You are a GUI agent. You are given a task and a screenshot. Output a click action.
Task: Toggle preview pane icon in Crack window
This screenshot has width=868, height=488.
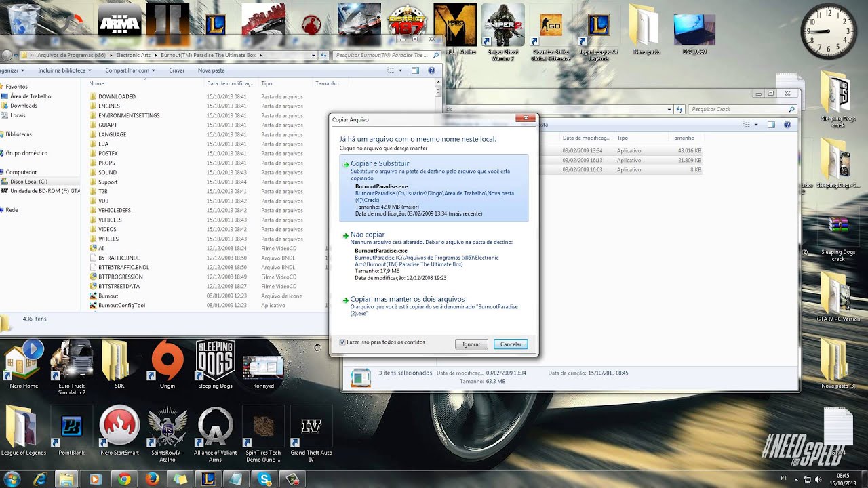click(x=771, y=125)
